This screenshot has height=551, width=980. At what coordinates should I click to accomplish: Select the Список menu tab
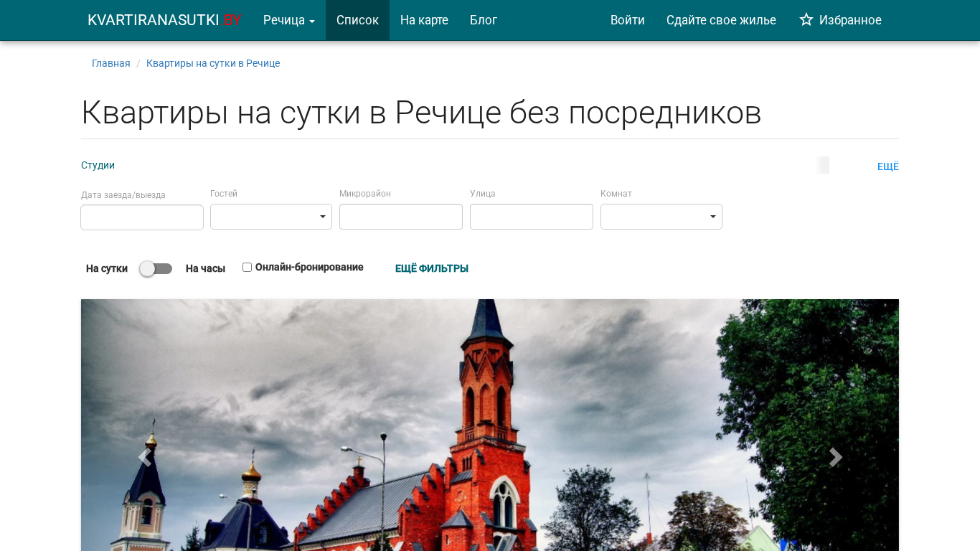click(x=357, y=20)
